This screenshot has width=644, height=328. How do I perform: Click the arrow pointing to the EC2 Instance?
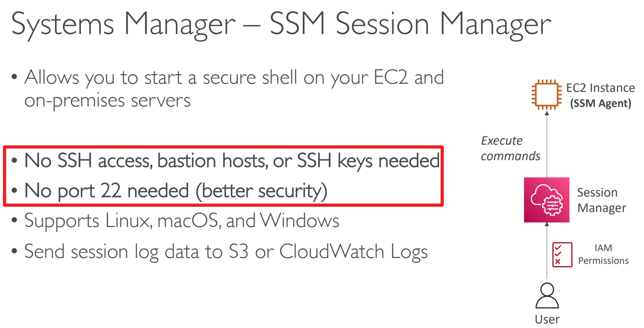pyautogui.click(x=547, y=146)
